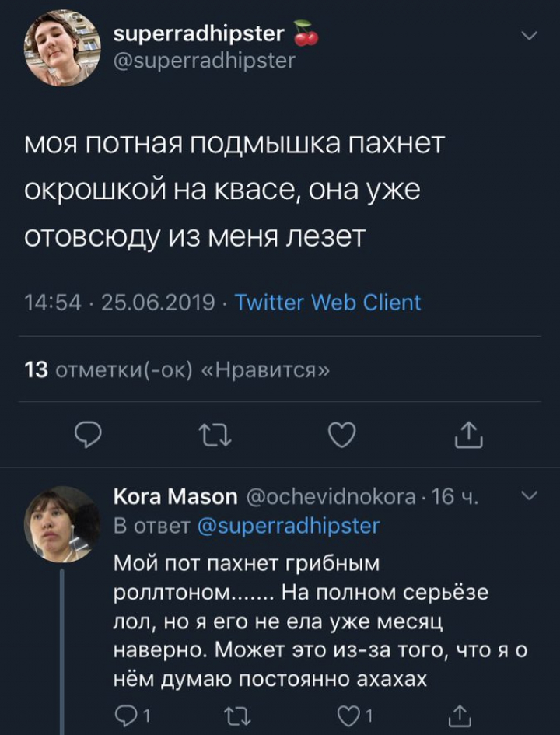This screenshot has width=560, height=735.
Task: Click the Kora Mason display name
Action: tap(175, 496)
